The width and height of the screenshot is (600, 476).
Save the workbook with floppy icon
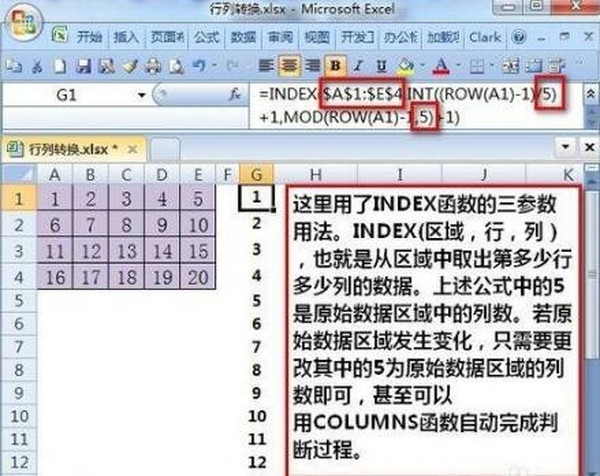tap(83, 67)
